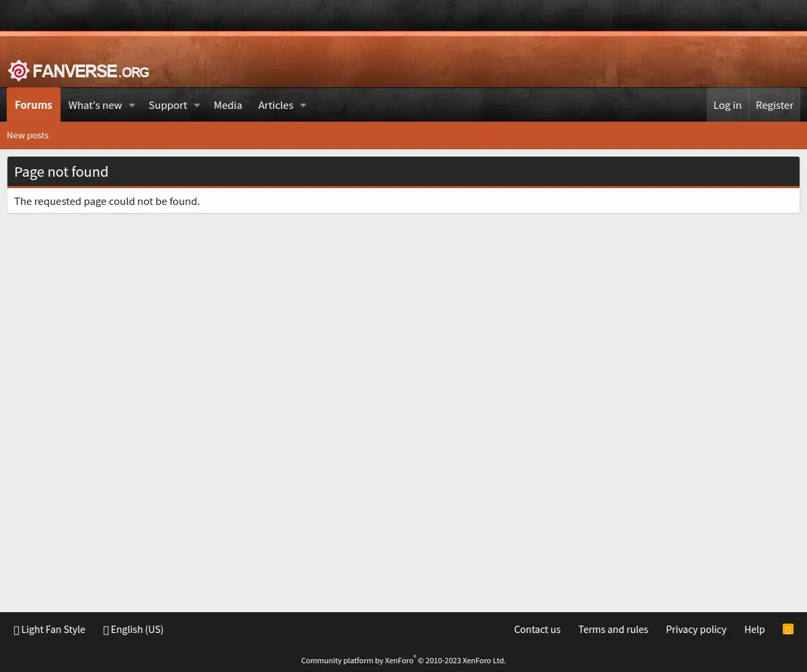
Task: Open the Privacy policy page
Action: [x=696, y=630]
